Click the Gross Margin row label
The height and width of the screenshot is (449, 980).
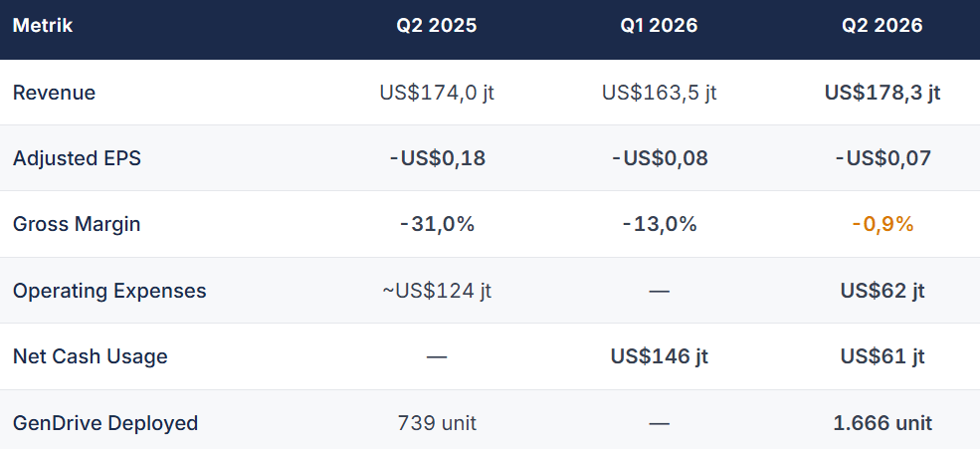coord(77,224)
